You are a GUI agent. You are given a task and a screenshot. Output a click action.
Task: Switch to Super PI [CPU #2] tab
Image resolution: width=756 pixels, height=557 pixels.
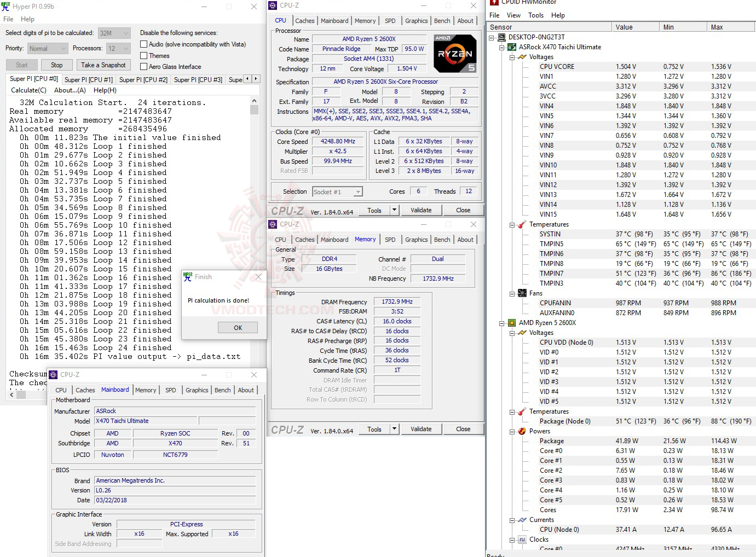(143, 80)
